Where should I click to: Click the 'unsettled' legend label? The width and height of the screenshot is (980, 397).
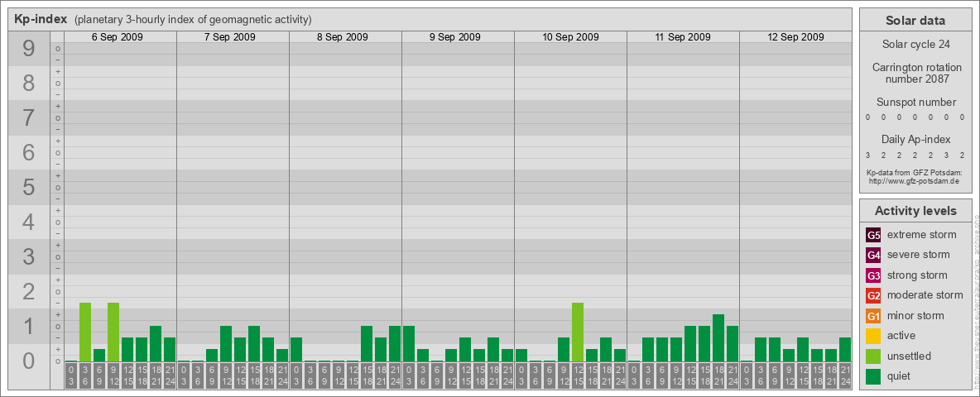(910, 356)
